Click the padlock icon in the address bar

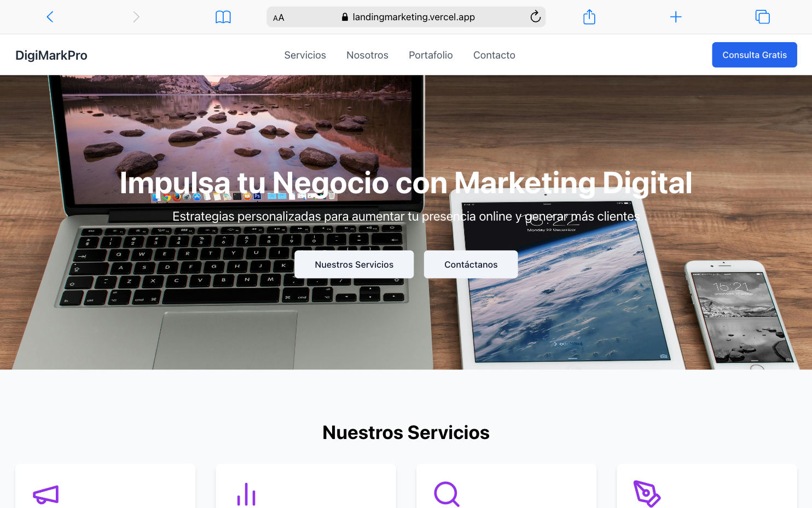point(345,17)
